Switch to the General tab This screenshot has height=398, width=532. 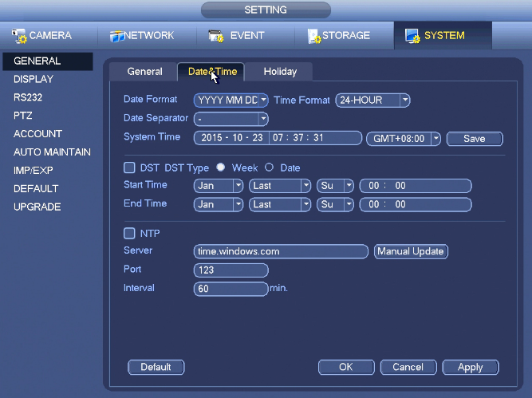pyautogui.click(x=144, y=72)
